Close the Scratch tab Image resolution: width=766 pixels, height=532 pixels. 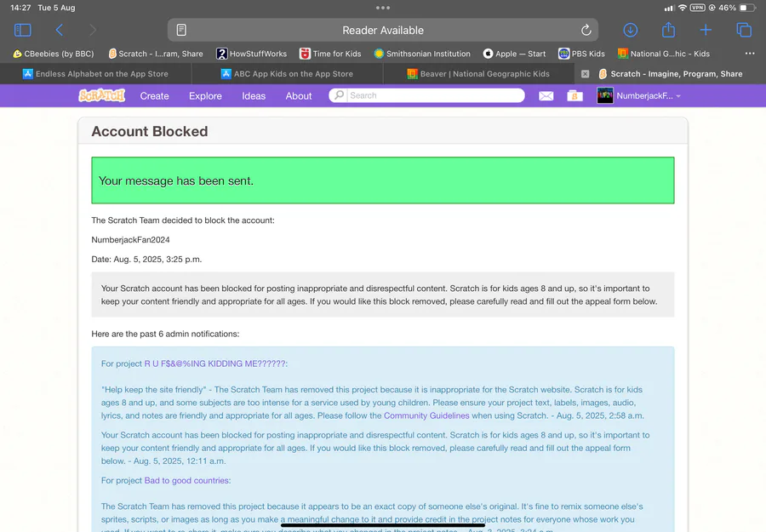point(585,74)
